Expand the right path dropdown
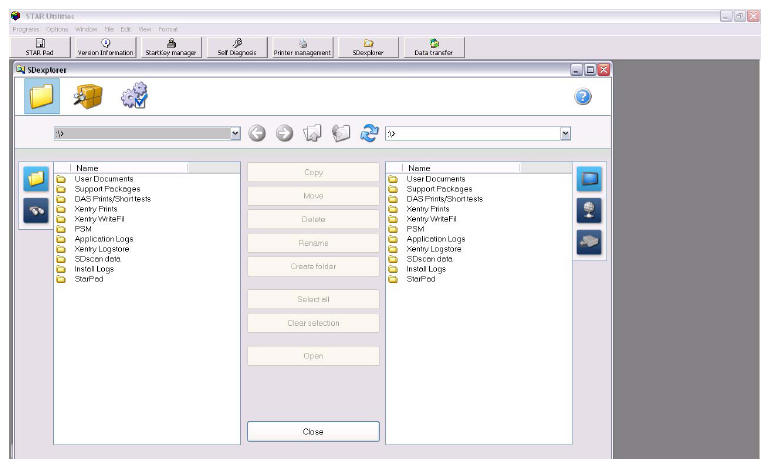 (x=565, y=133)
